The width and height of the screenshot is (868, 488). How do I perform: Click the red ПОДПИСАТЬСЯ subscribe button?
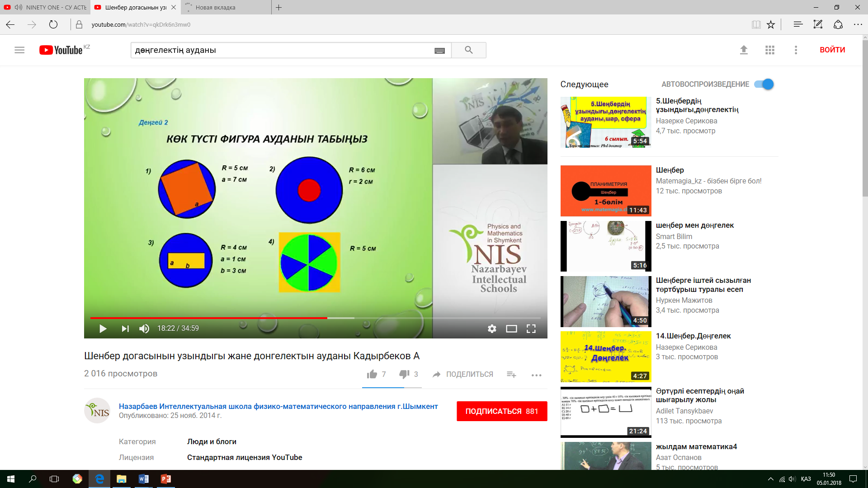pyautogui.click(x=502, y=411)
